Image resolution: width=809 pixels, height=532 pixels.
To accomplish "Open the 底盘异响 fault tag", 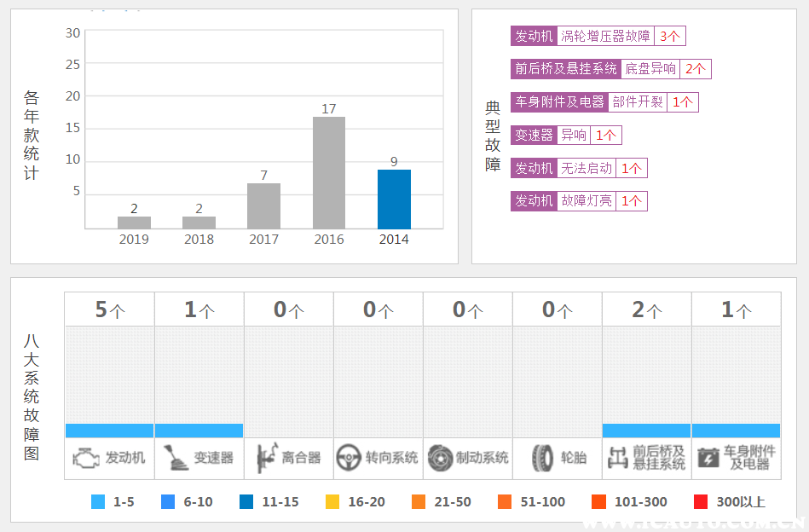I will pyautogui.click(x=650, y=69).
